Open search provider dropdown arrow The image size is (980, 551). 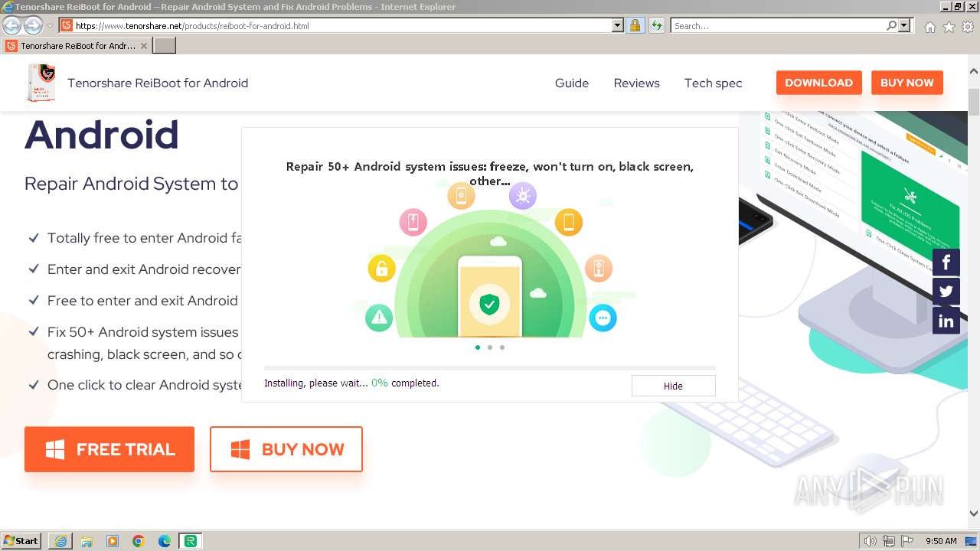pyautogui.click(x=904, y=25)
